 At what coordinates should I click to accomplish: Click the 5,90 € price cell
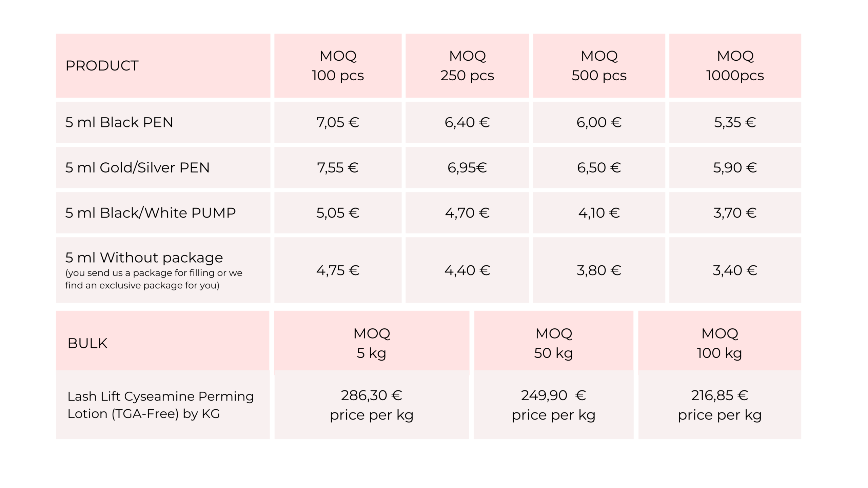735,168
